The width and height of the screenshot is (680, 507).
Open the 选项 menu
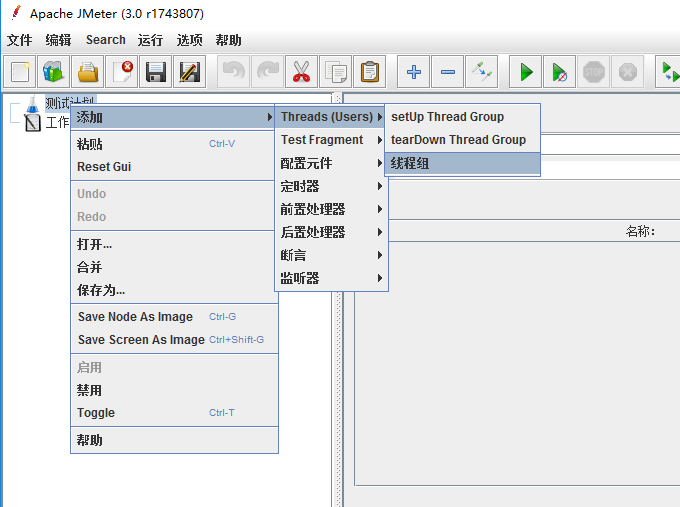coord(189,40)
